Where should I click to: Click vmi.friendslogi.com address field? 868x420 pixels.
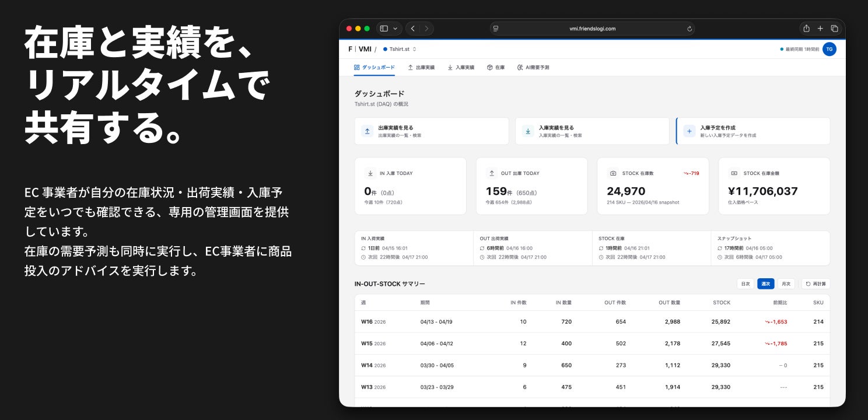pos(592,28)
